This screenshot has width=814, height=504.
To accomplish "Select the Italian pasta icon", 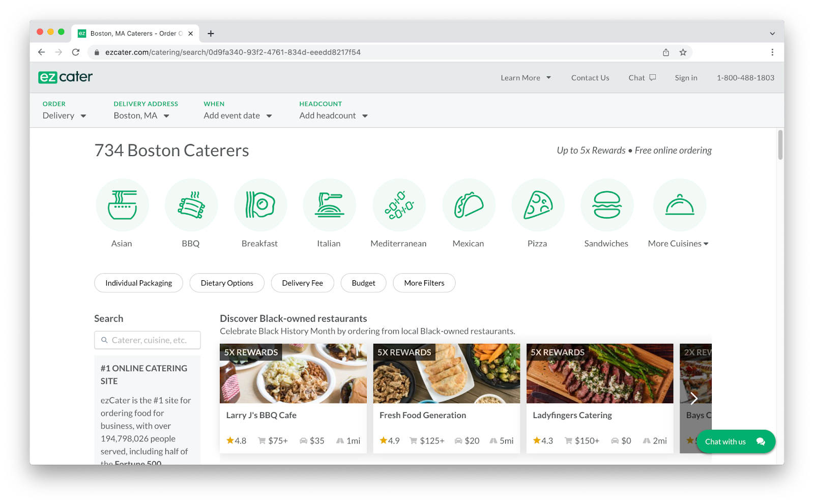I will coord(330,205).
